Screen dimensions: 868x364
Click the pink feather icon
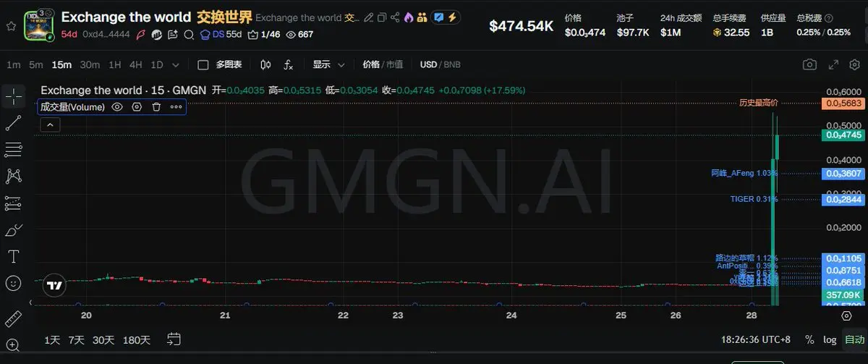(142, 34)
